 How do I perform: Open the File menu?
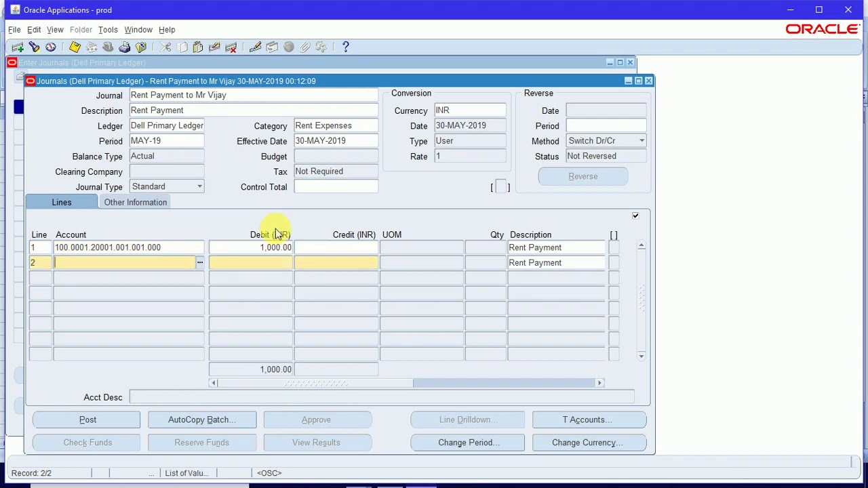pos(14,30)
